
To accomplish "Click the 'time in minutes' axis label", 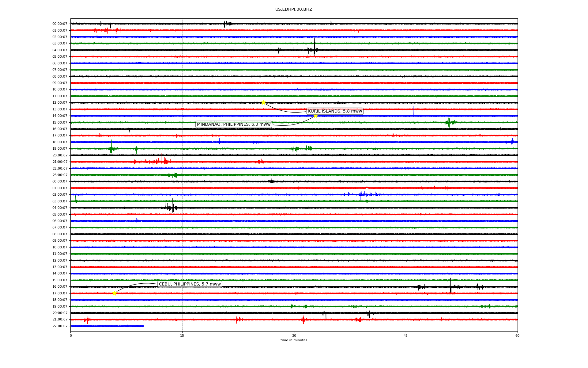I will pos(293,340).
